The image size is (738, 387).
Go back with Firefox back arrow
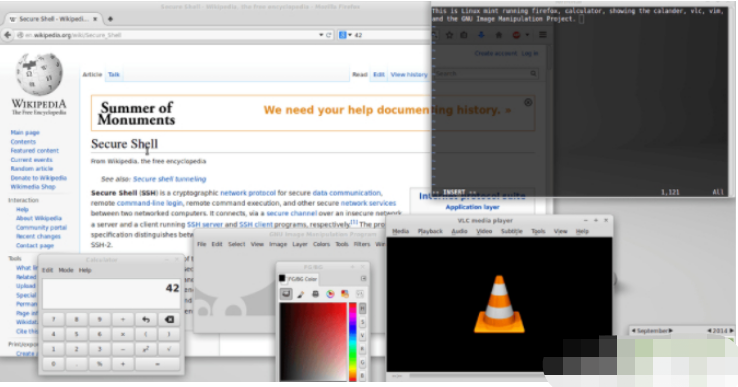(x=8, y=35)
